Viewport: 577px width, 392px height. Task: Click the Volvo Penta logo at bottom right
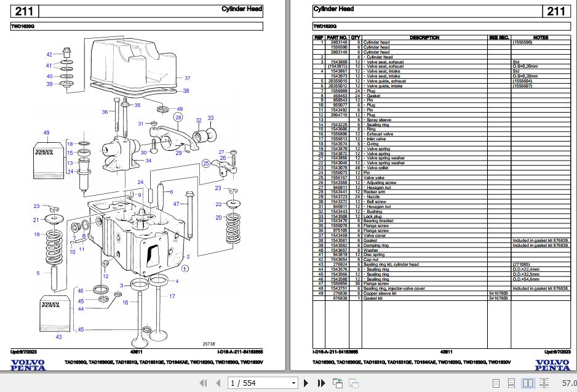coord(553,365)
